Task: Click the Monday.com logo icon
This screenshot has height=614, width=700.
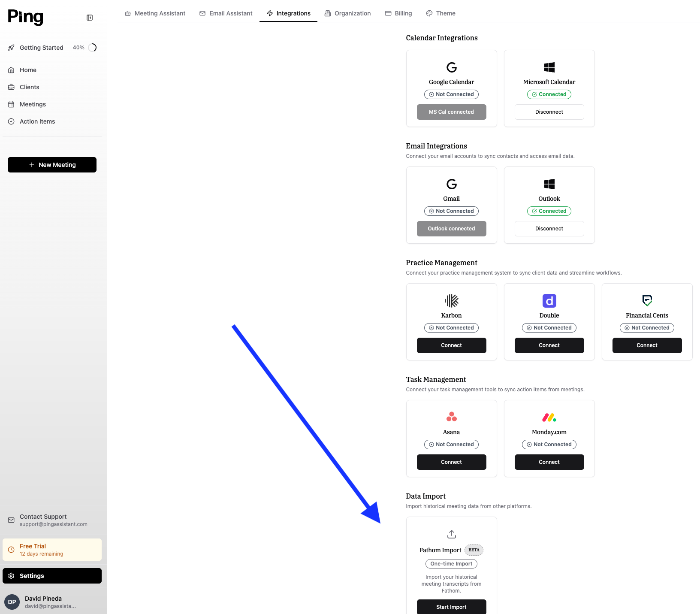Action: click(x=549, y=417)
